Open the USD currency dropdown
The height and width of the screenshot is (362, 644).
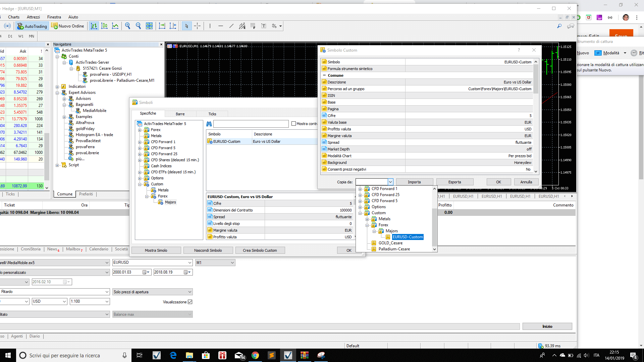64,301
